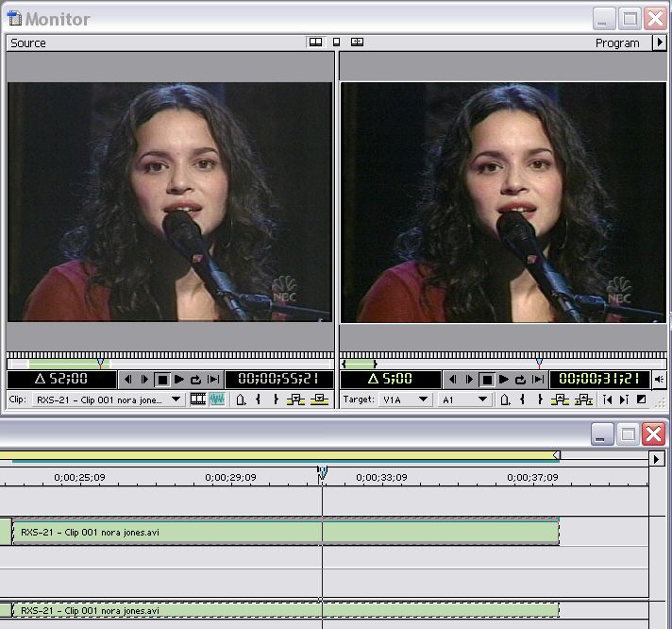The height and width of the screenshot is (629, 672).
Task: Switch to Trim Mode view icon
Action: (357, 42)
